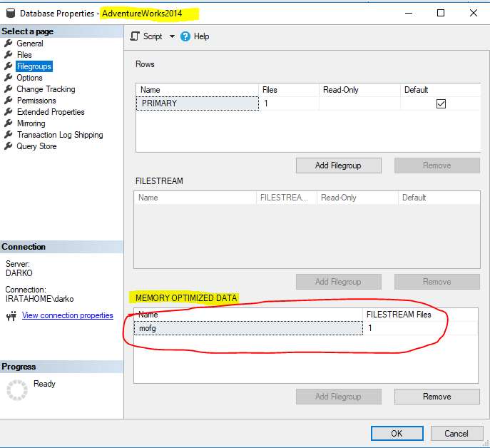The image size is (490, 448).
Task: Click the wrench icon beside Mirroring
Action: [9, 123]
